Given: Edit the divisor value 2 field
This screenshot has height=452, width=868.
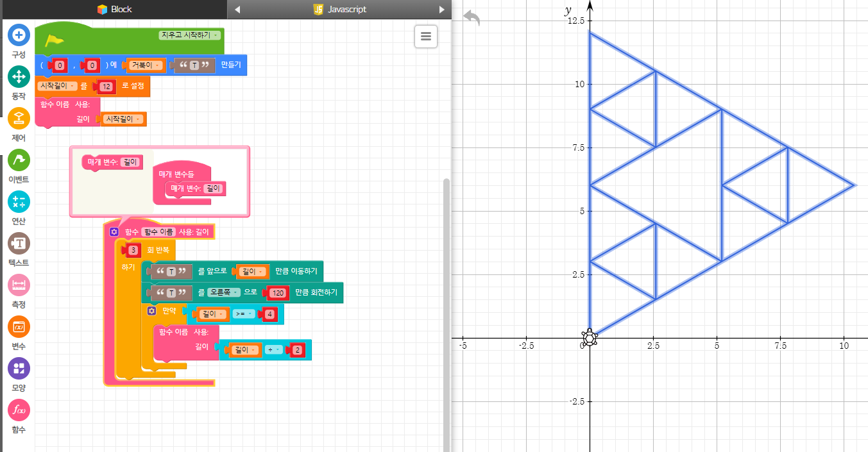Looking at the screenshot, I should (x=297, y=349).
